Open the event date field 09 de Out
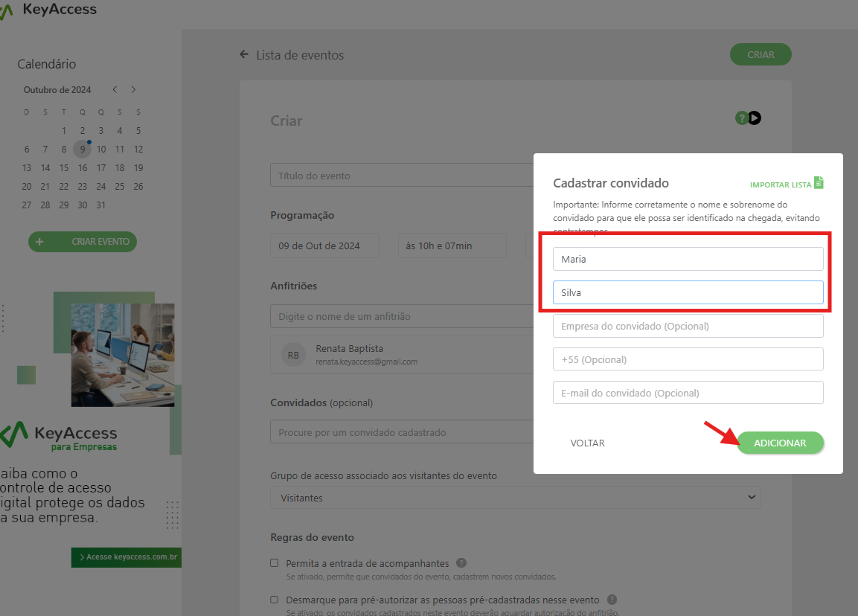The height and width of the screenshot is (616, 858). [324, 246]
